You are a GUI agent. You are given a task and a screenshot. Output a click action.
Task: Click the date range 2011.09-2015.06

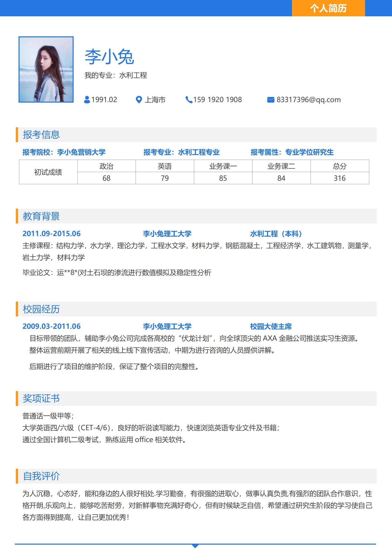tap(52, 234)
